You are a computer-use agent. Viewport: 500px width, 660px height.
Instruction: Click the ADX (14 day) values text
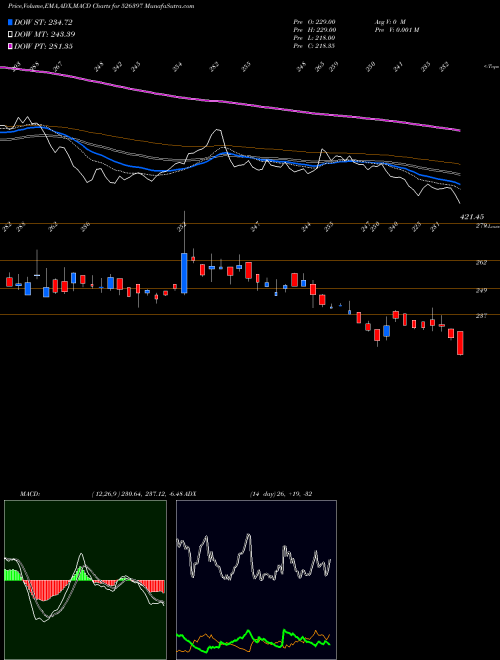(281, 494)
